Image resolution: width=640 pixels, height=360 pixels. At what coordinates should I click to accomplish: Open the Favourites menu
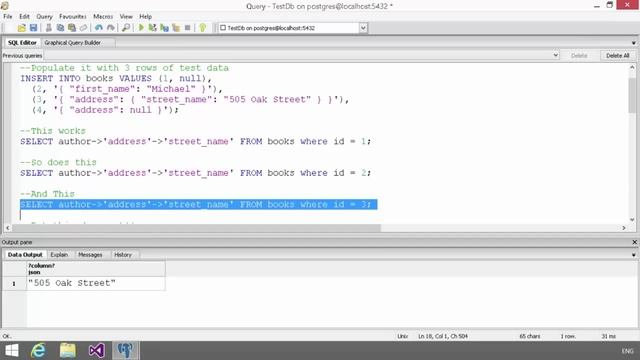(x=73, y=16)
